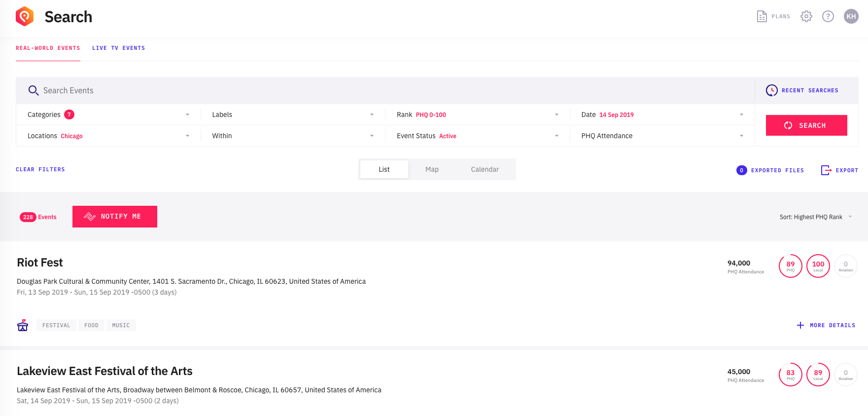This screenshot has height=416, width=868.
Task: Click the Export icon
Action: (826, 170)
